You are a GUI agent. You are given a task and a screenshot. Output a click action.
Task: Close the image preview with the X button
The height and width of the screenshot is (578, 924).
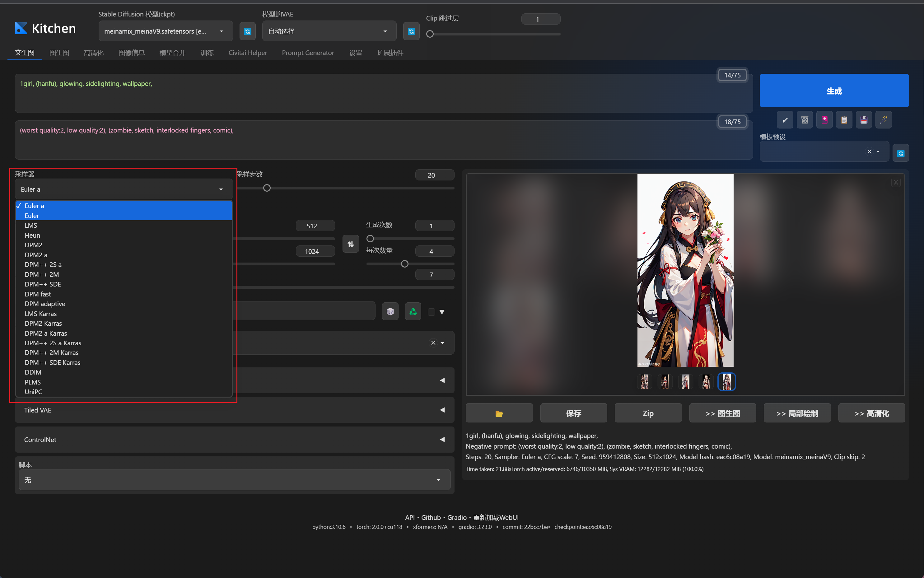pyautogui.click(x=896, y=182)
